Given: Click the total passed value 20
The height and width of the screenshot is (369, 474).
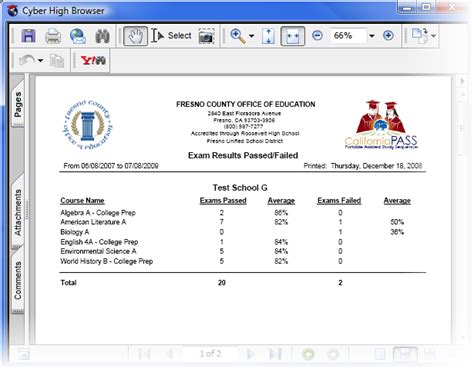Looking at the screenshot, I should [x=222, y=283].
